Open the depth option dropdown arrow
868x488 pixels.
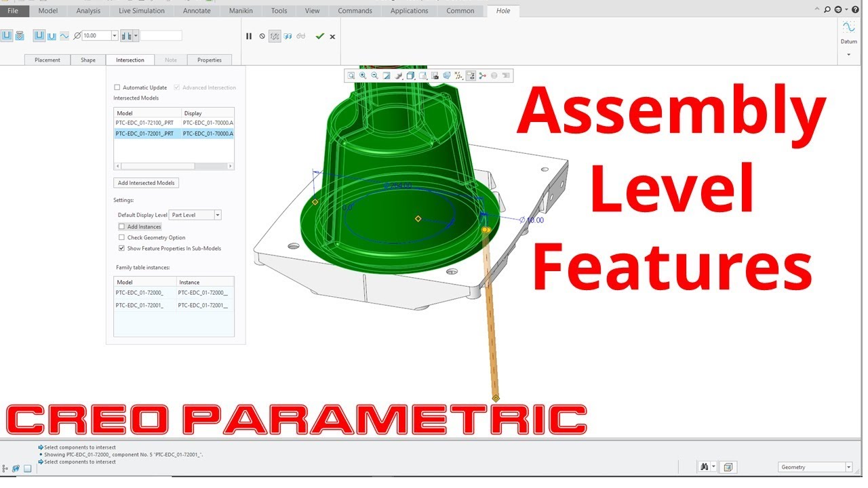pos(136,35)
